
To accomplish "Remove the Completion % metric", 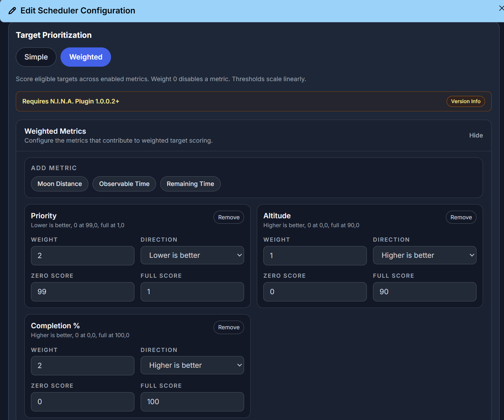I will point(229,327).
